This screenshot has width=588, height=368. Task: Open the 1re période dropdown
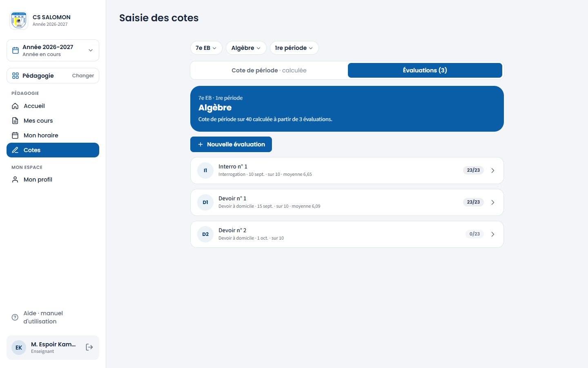tap(294, 48)
